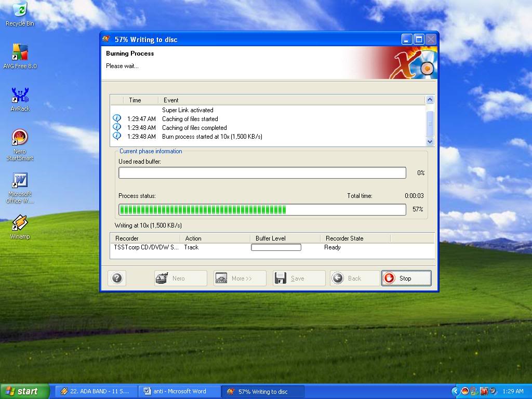Click info icon beside 1:29:47 AM entry
532x399 pixels.
tap(117, 118)
